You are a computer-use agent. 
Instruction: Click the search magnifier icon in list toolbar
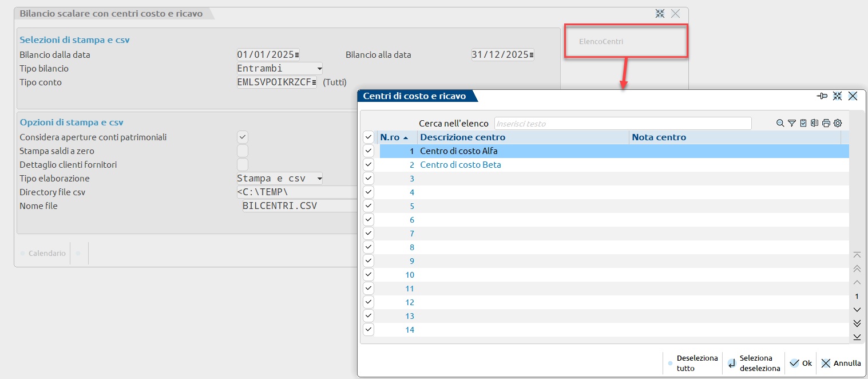pos(780,123)
